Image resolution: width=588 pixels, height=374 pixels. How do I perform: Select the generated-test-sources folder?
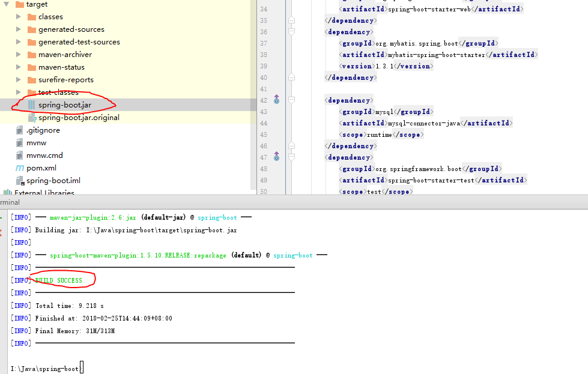coord(79,42)
